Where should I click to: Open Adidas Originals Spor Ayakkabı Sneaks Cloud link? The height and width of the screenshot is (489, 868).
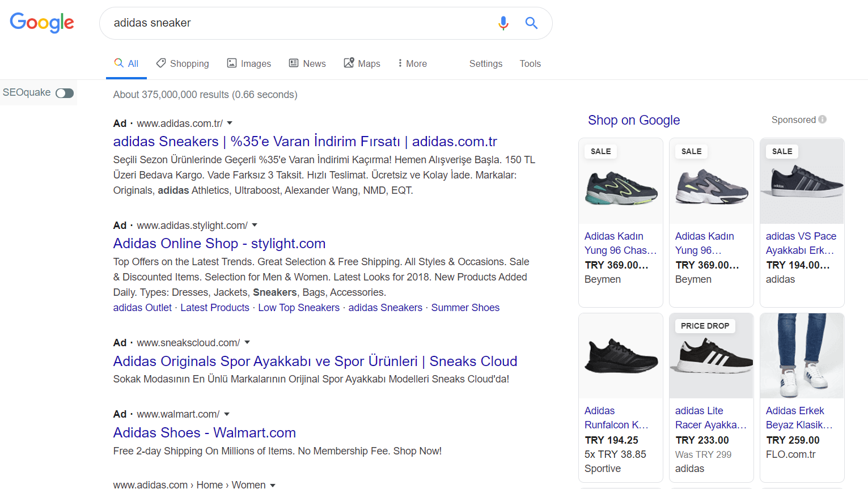[315, 361]
